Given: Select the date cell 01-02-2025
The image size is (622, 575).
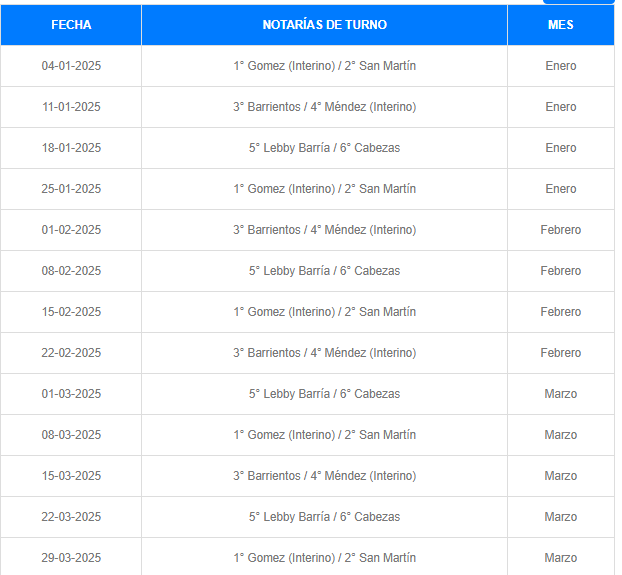Looking at the screenshot, I should [71, 230].
